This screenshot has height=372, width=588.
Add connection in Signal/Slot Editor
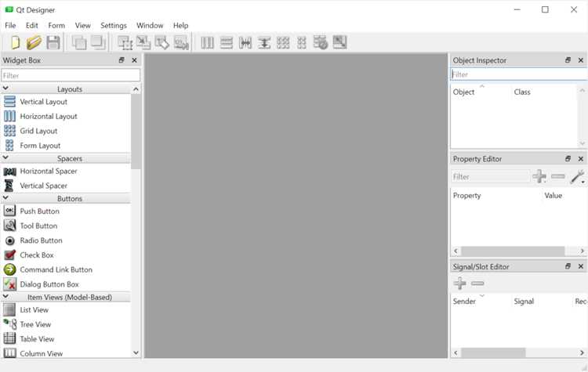459,284
